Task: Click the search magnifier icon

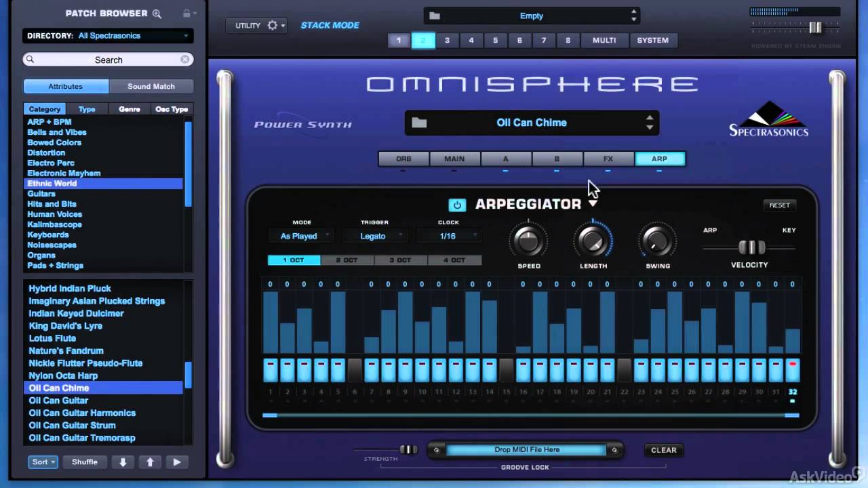Action: pyautogui.click(x=30, y=60)
